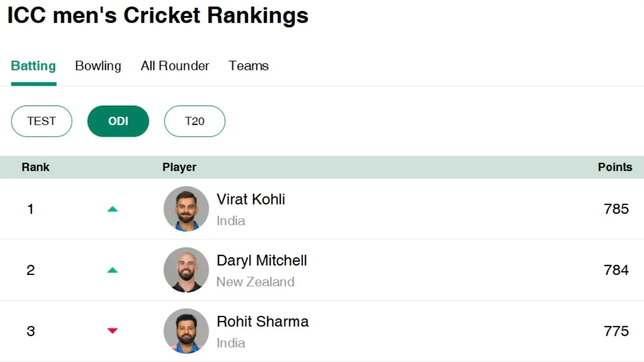Click Virat Kohli's profile photo

(186, 209)
